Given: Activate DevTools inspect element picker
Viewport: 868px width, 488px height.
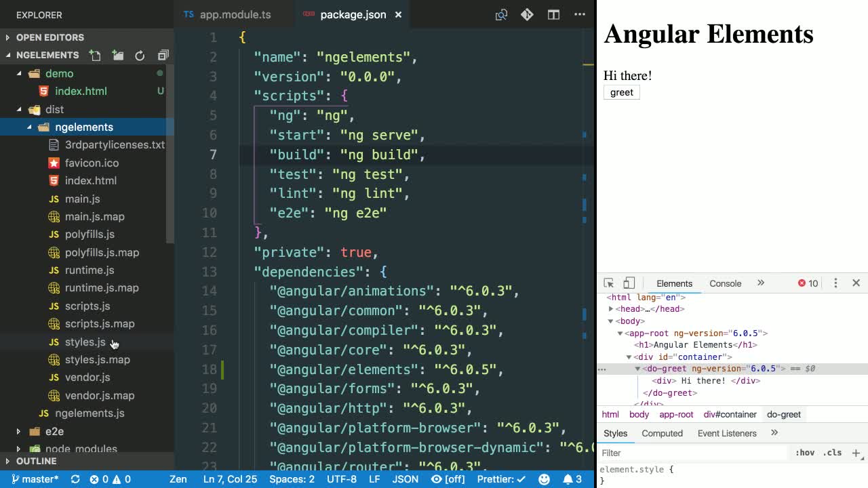Looking at the screenshot, I should (608, 283).
